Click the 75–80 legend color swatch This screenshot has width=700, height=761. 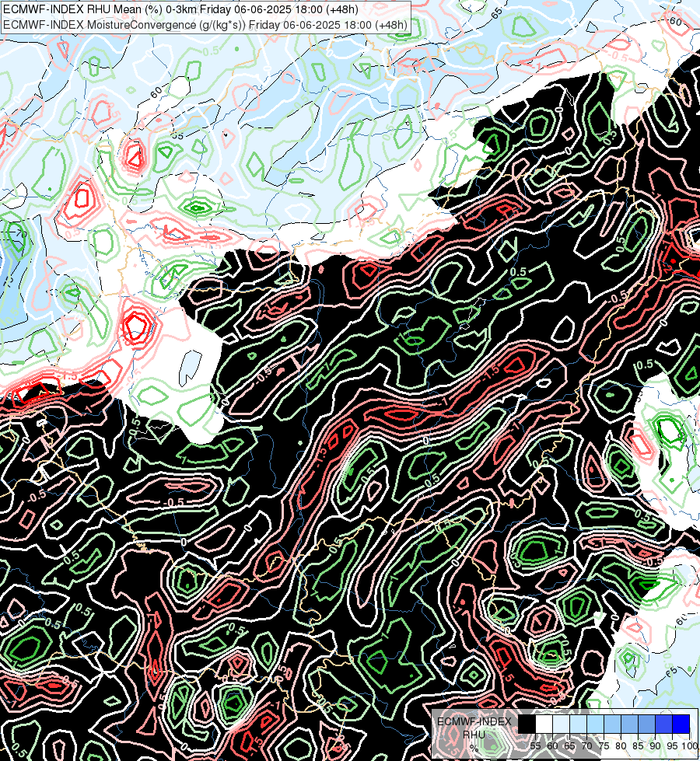click(x=613, y=724)
